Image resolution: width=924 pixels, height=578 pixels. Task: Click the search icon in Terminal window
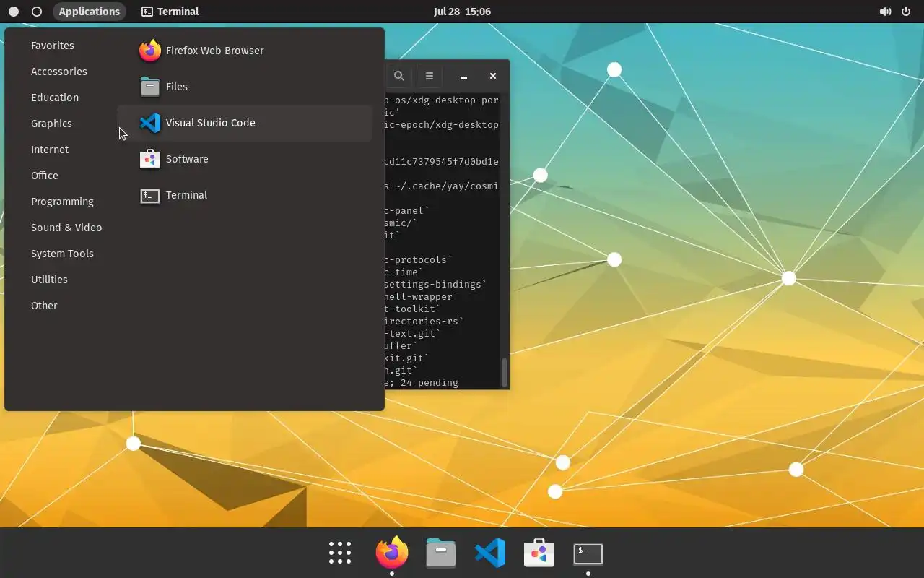click(x=398, y=76)
